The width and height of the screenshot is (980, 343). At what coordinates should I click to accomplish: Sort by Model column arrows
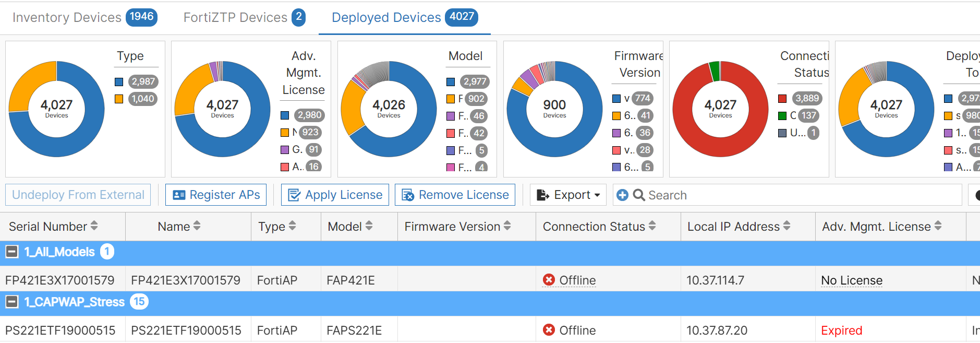click(369, 226)
